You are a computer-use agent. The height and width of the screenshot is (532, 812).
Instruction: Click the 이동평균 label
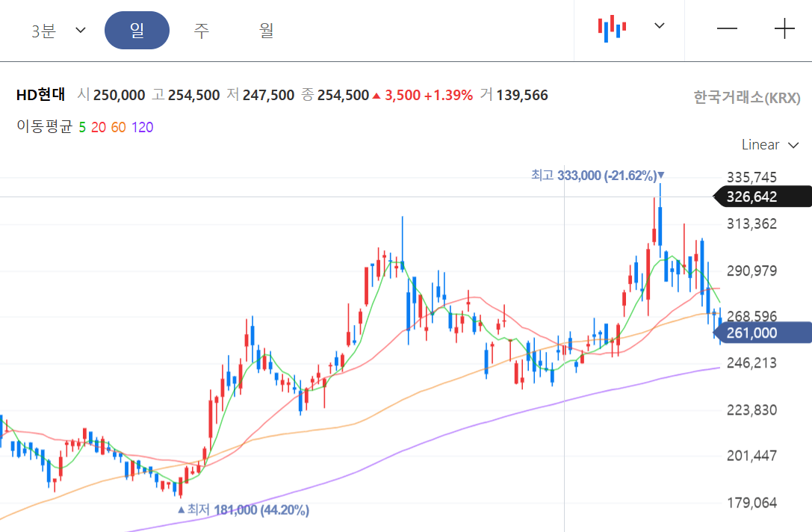pyautogui.click(x=45, y=127)
